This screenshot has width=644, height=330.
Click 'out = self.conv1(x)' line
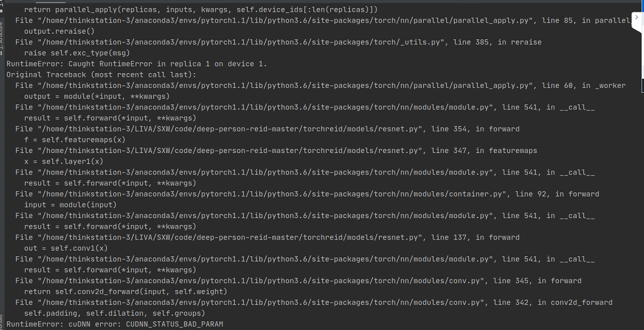tap(66, 249)
